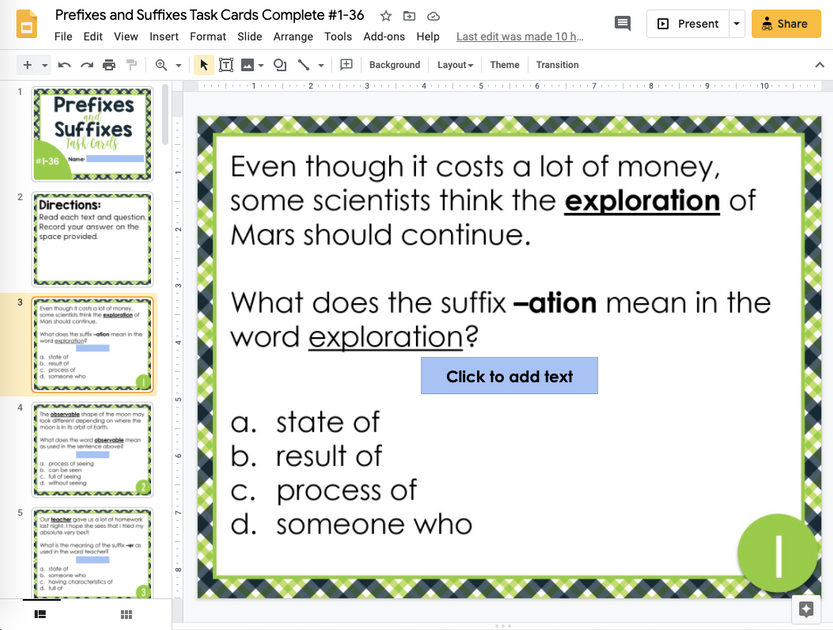Click the presentation title
This screenshot has height=630, width=833.
(209, 15)
